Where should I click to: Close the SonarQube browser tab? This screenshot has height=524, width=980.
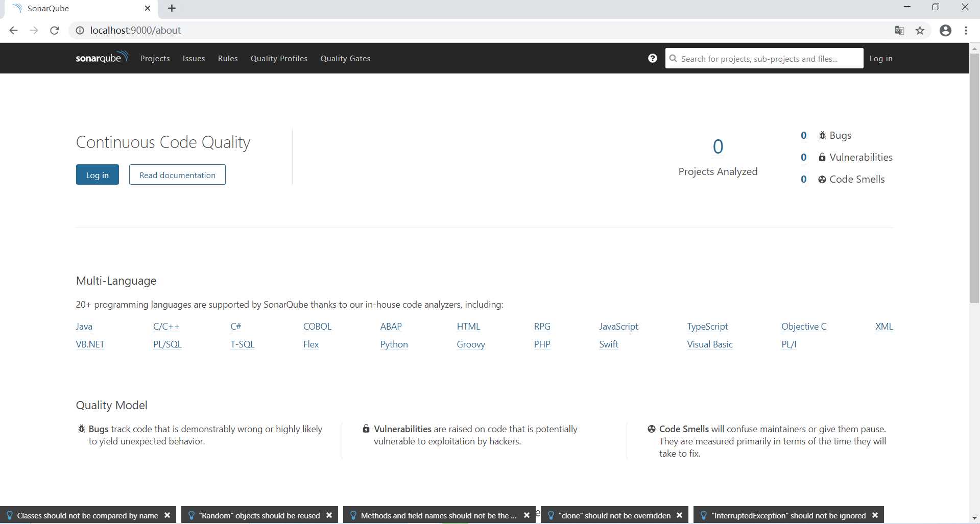pos(148,8)
